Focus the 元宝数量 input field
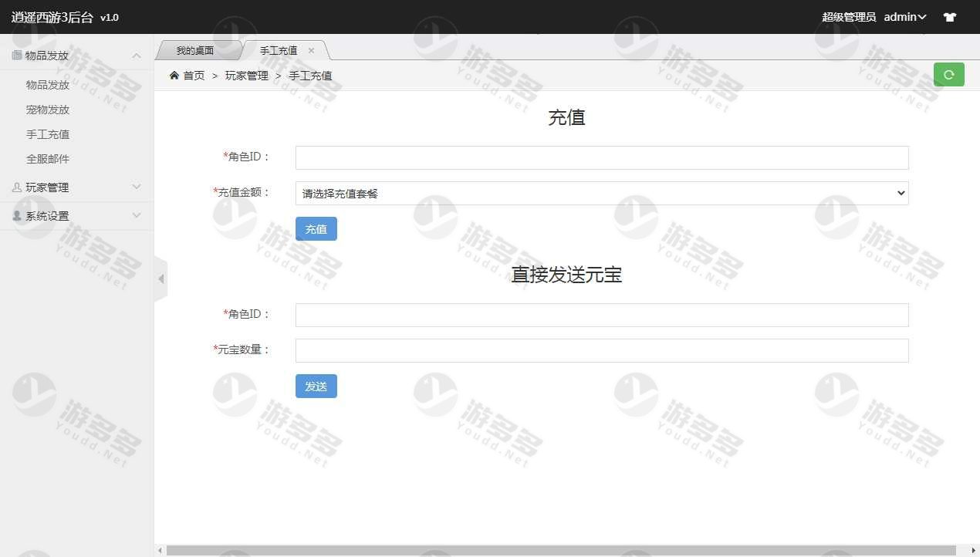Screen dimensions: 980x557 602,350
